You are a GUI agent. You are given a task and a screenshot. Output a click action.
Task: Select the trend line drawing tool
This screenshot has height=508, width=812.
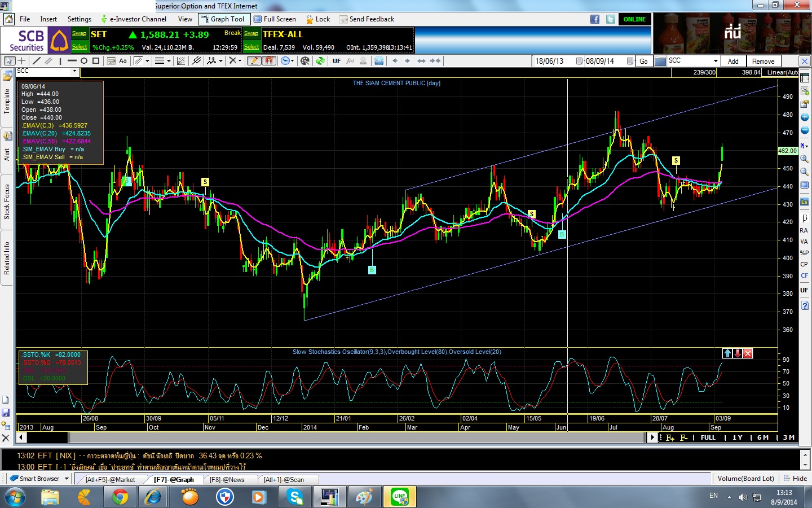click(x=37, y=61)
